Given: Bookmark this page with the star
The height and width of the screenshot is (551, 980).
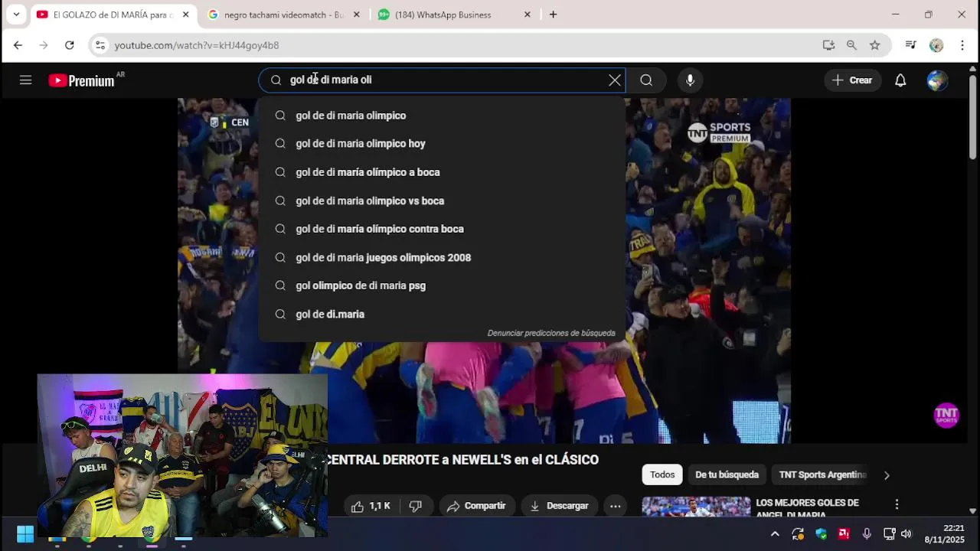Looking at the screenshot, I should (874, 45).
